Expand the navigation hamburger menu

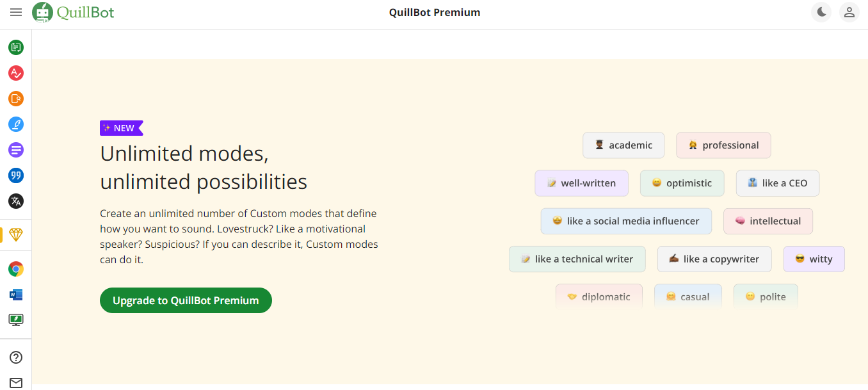[x=16, y=12]
